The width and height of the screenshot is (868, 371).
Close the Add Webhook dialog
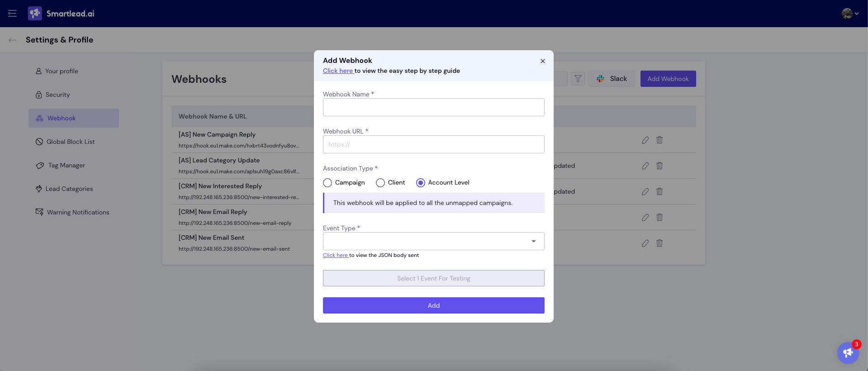(542, 61)
